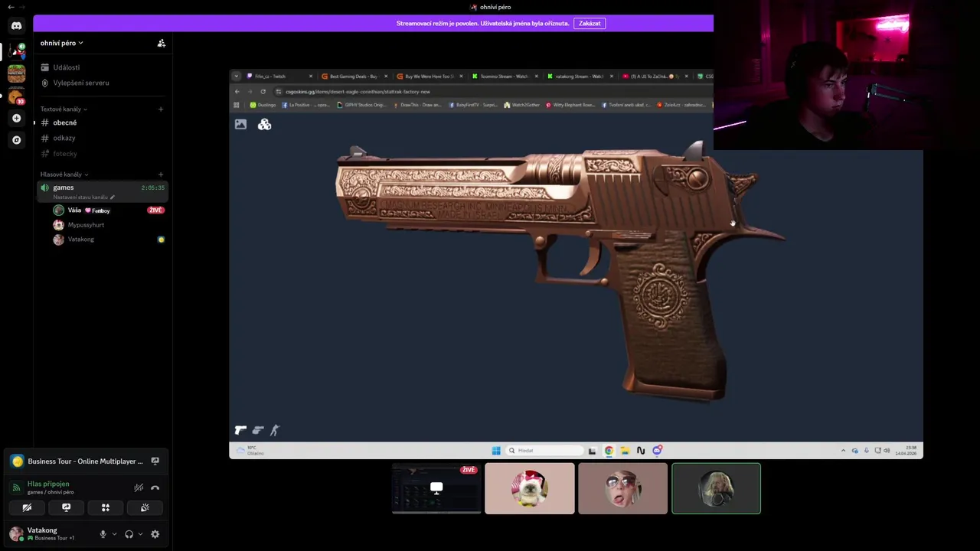The height and width of the screenshot is (551, 980).
Task: Click 'Hlas připojen' status text
Action: pyautogui.click(x=48, y=484)
